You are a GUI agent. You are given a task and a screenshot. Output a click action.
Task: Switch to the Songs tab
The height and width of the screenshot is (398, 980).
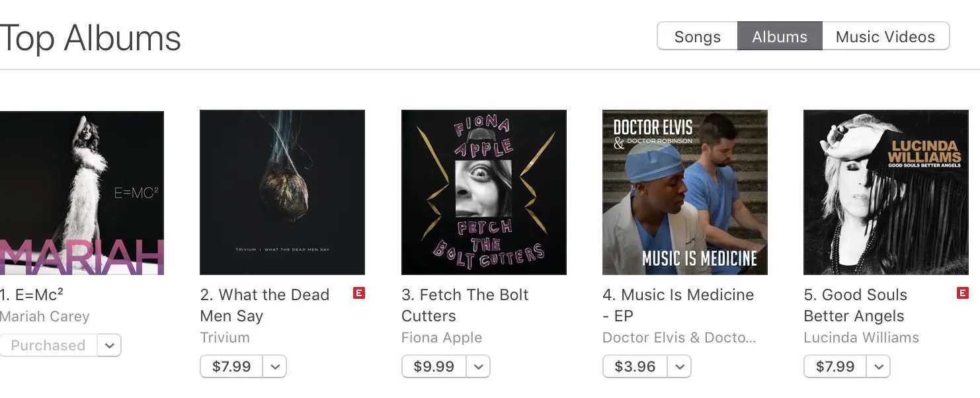tap(697, 37)
